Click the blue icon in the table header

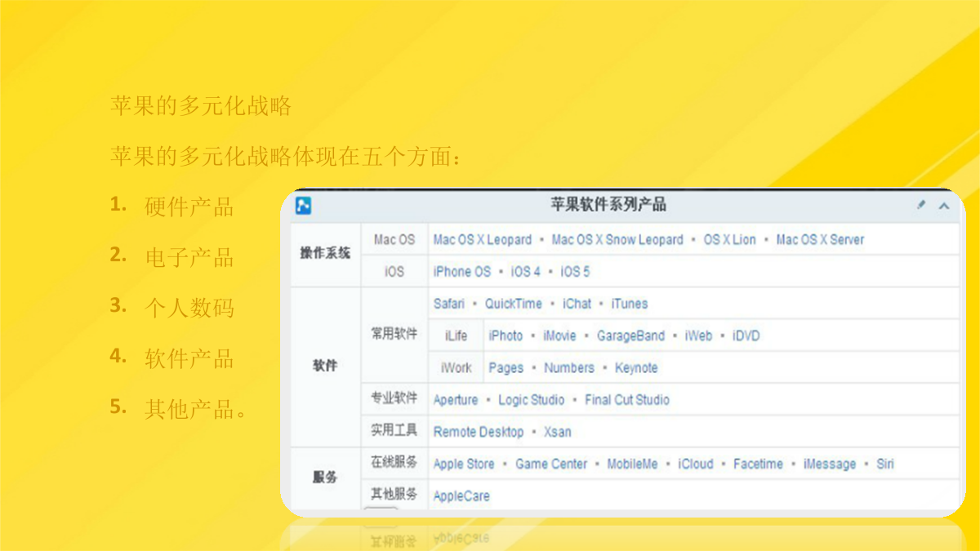click(303, 206)
